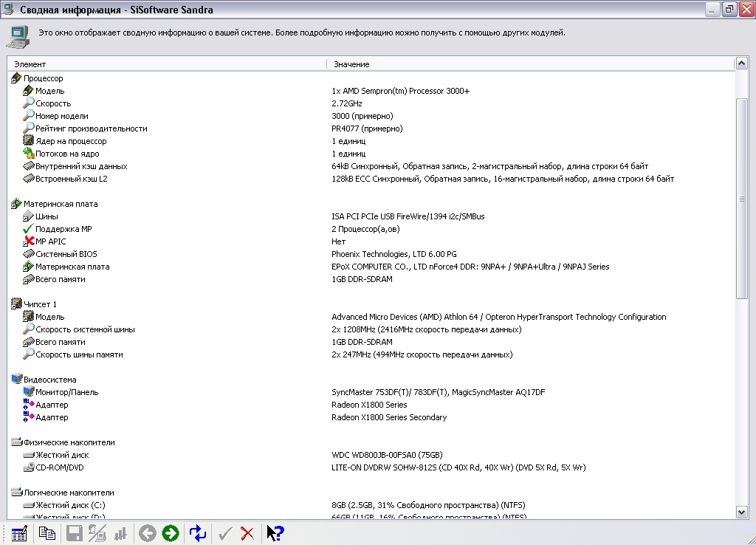The height and width of the screenshot is (545, 756).
Task: Click the Видеосистема section icon
Action: point(16,379)
